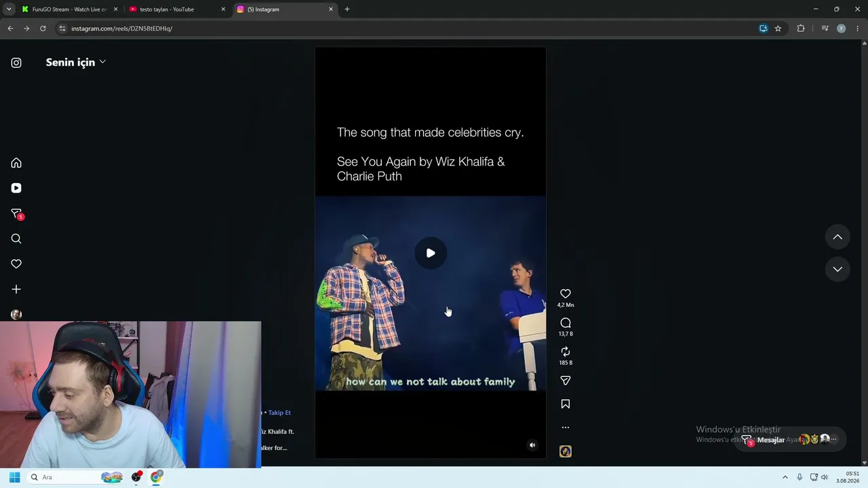The width and height of the screenshot is (868, 488).
Task: Click the '13,7 B' comments count
Action: pyautogui.click(x=566, y=334)
